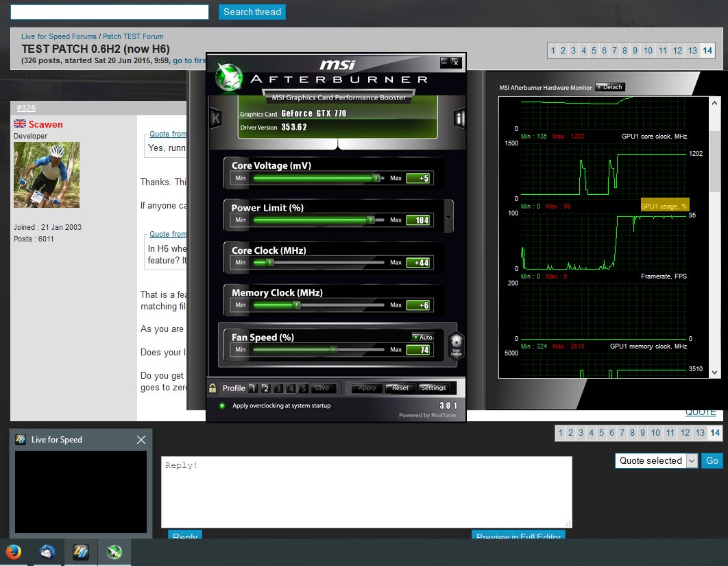Open Patch TEST Forum breadcrumb link

tap(133, 36)
